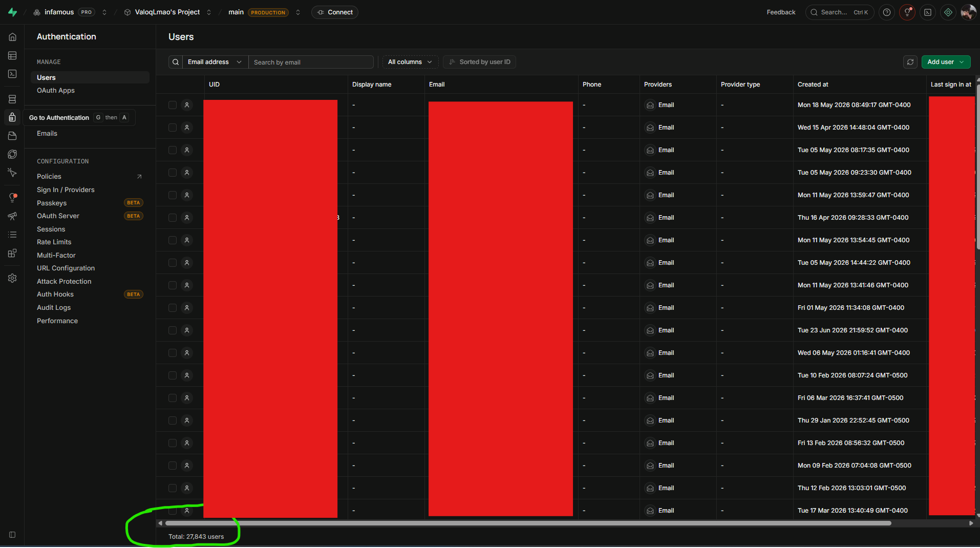Open the main branch switcher chevrons

(x=298, y=12)
